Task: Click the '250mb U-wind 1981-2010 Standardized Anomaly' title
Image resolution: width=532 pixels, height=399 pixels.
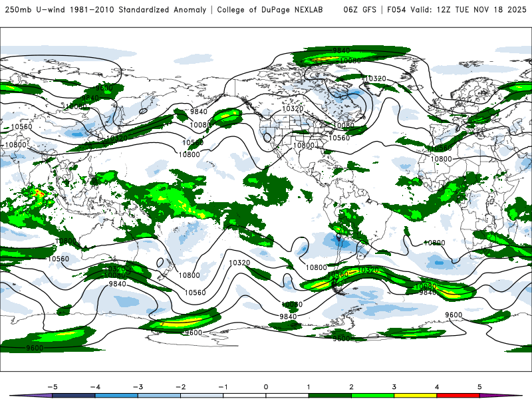Action: tap(106, 10)
